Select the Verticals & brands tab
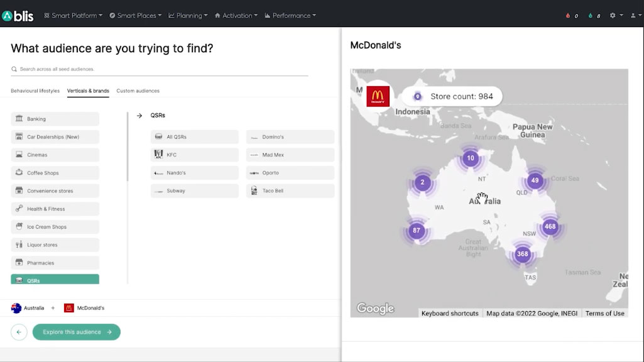This screenshot has width=644, height=362. (89, 90)
